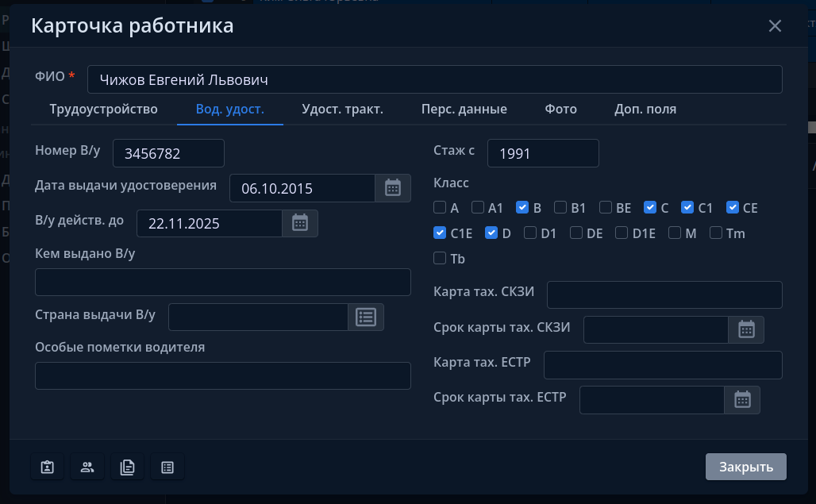
Task: Open calendar for license valid-until date
Action: (x=300, y=223)
